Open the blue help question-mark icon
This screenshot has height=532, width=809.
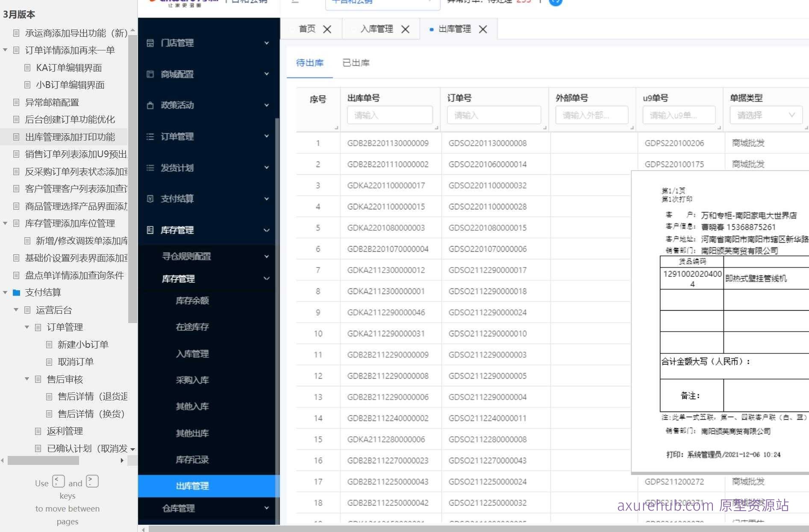click(x=555, y=1)
